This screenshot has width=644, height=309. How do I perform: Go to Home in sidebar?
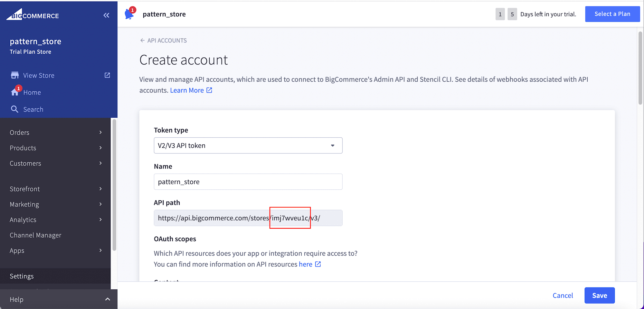click(x=32, y=93)
